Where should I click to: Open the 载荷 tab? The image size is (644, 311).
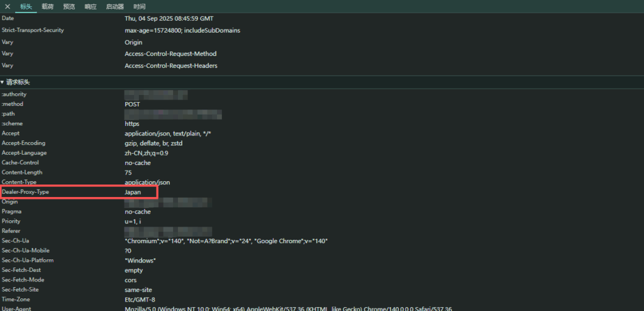point(48,6)
